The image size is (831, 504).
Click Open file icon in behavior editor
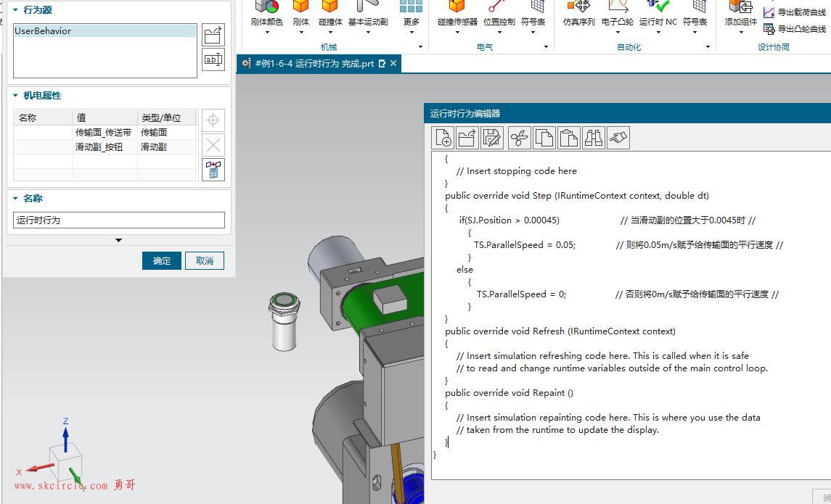pos(467,139)
